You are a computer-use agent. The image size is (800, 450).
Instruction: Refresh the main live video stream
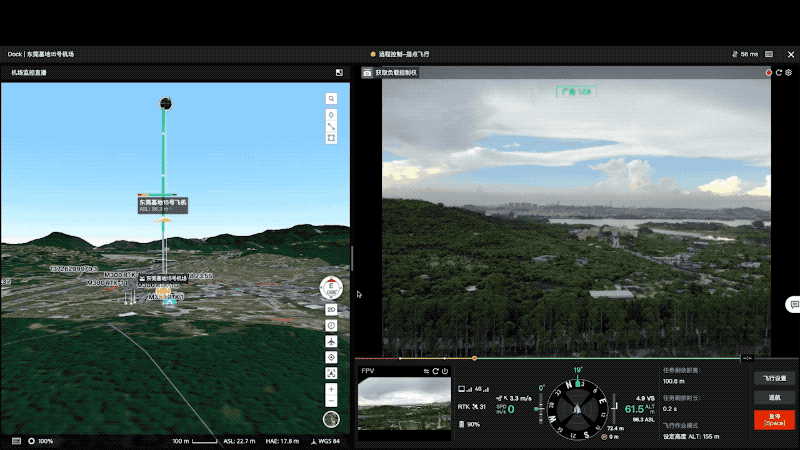pyautogui.click(x=779, y=73)
